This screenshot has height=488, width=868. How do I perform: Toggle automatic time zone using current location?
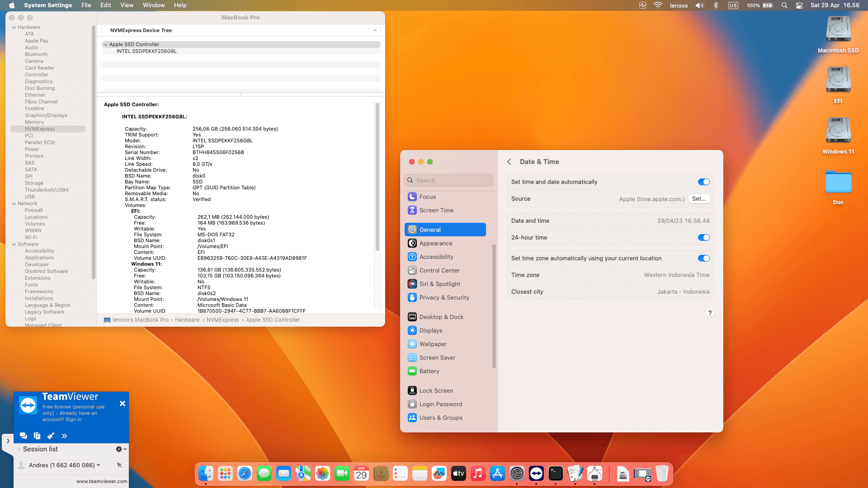(703, 258)
